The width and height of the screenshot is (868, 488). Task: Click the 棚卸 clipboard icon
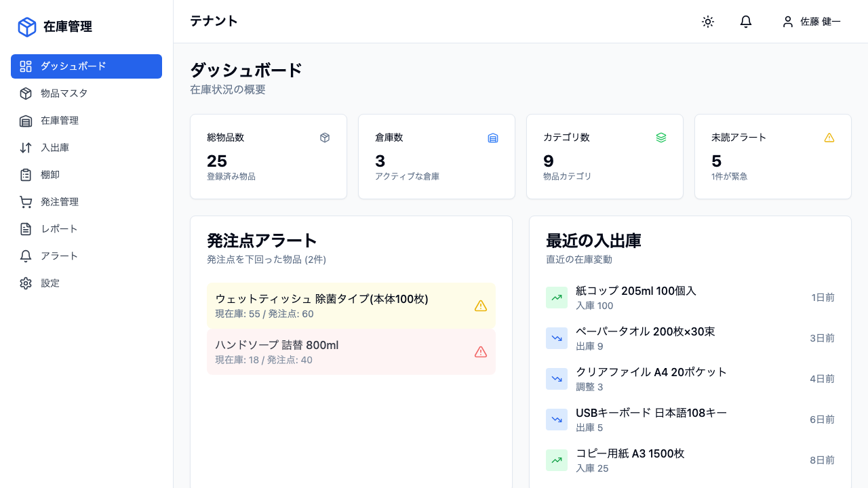pos(26,175)
